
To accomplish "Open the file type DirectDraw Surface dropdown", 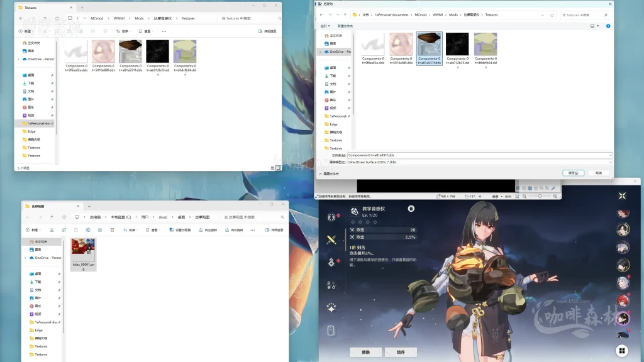I will pyautogui.click(x=479, y=162).
